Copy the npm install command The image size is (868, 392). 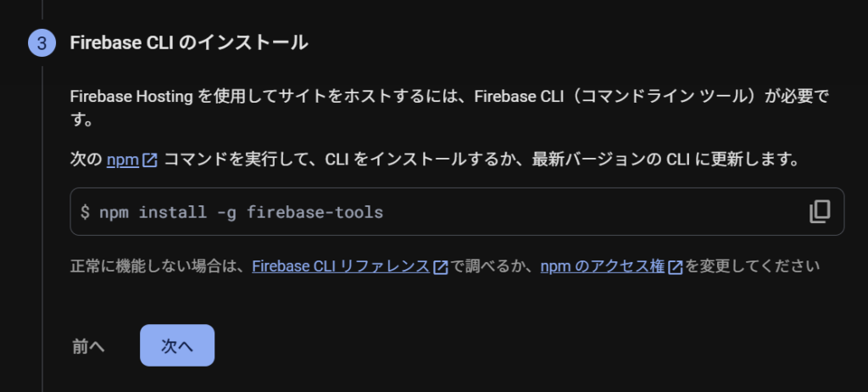point(820,211)
